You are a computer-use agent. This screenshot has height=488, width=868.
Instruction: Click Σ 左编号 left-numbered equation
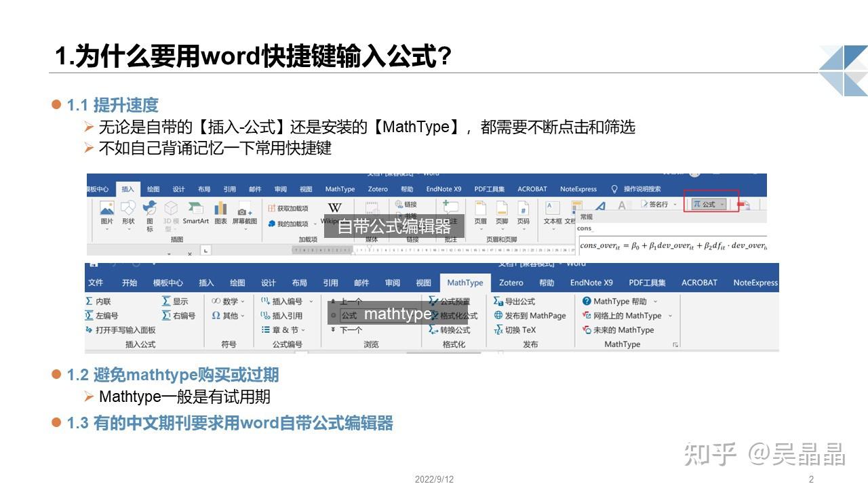coord(102,315)
